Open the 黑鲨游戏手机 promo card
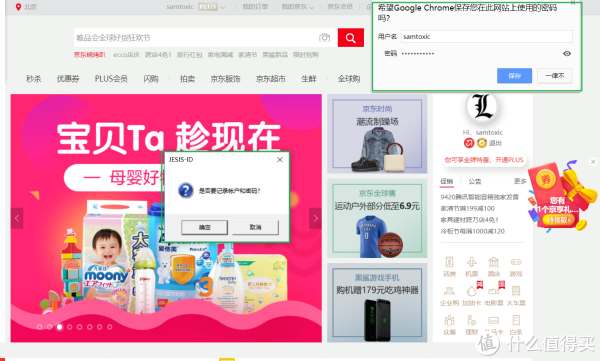This screenshot has width=600, height=361. tap(377, 302)
